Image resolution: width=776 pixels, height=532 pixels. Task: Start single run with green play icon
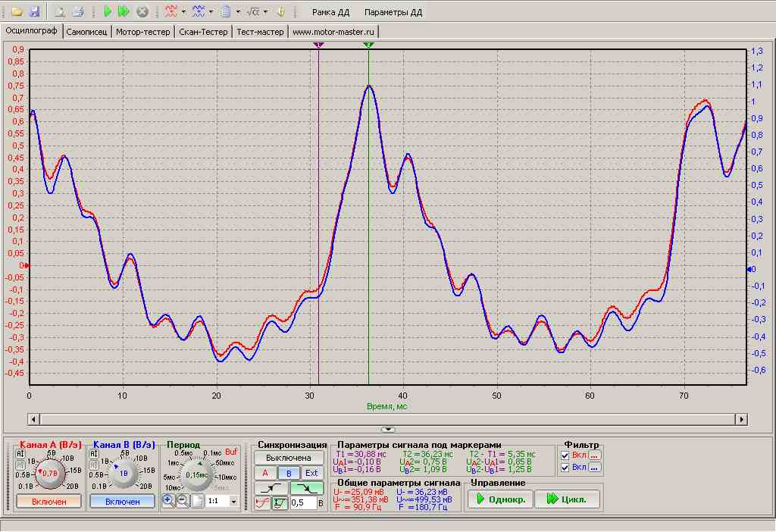click(108, 12)
